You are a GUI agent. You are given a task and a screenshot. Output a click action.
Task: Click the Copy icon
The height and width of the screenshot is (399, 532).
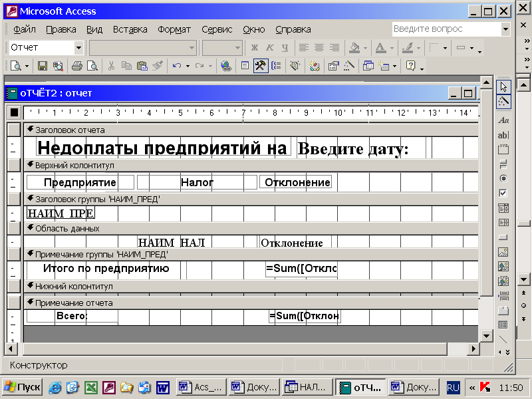[x=126, y=65]
